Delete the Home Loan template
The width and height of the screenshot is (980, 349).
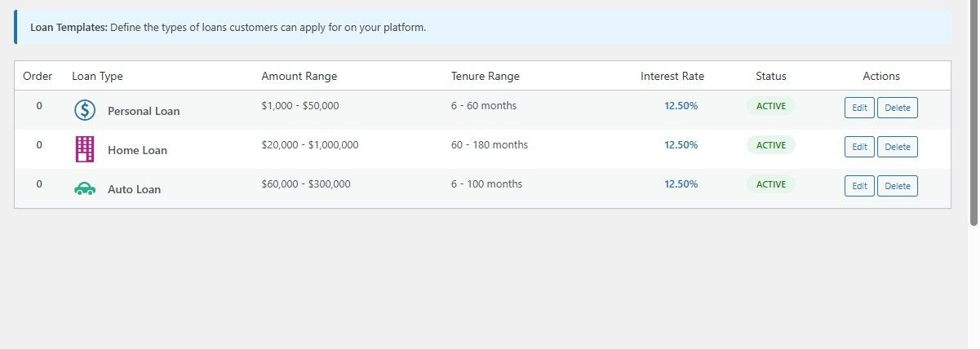(x=897, y=147)
